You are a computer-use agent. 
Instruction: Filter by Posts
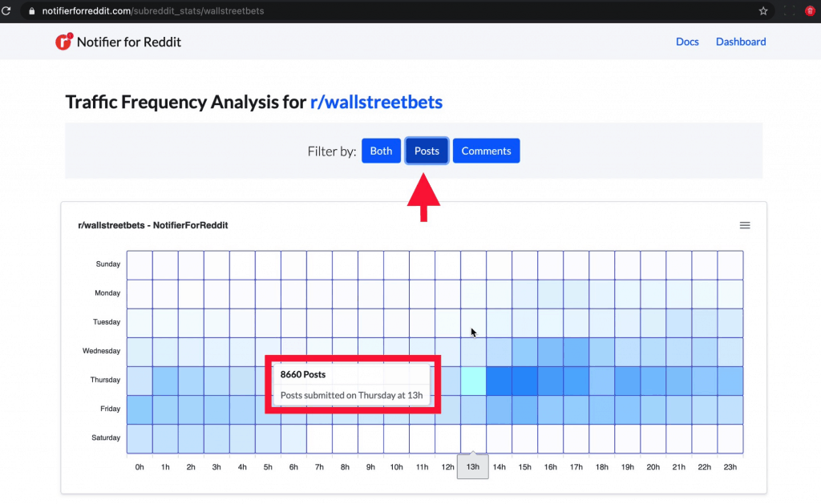pos(427,151)
